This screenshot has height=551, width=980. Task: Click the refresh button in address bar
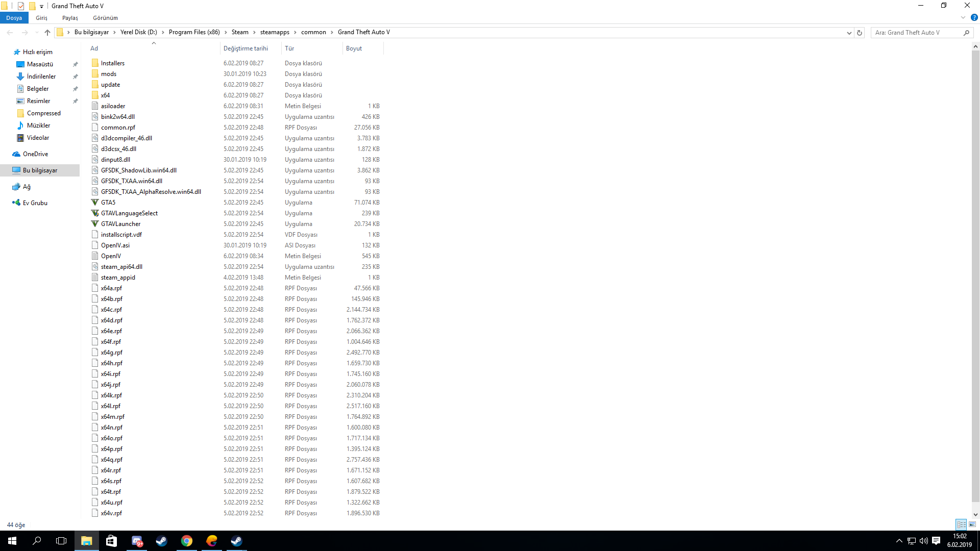860,32
